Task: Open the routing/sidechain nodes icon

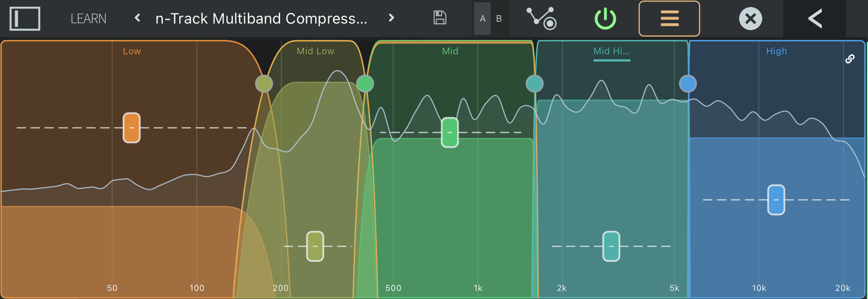Action: point(541,18)
